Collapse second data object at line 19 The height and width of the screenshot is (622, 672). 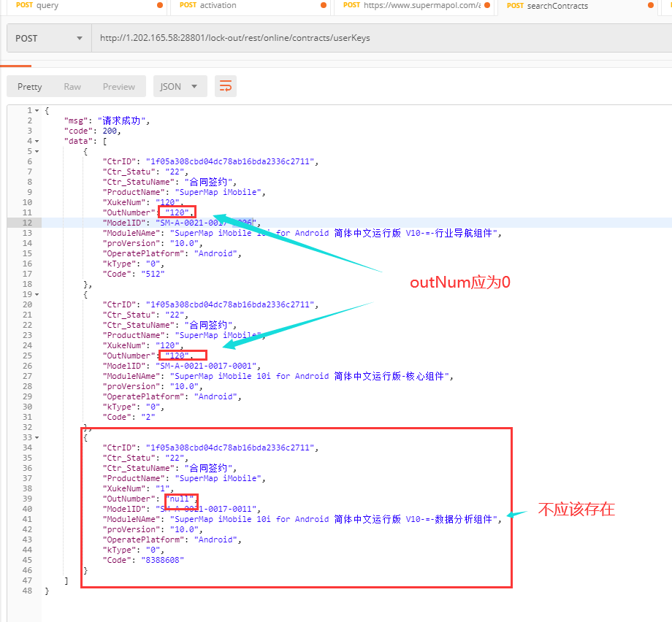(x=37, y=294)
